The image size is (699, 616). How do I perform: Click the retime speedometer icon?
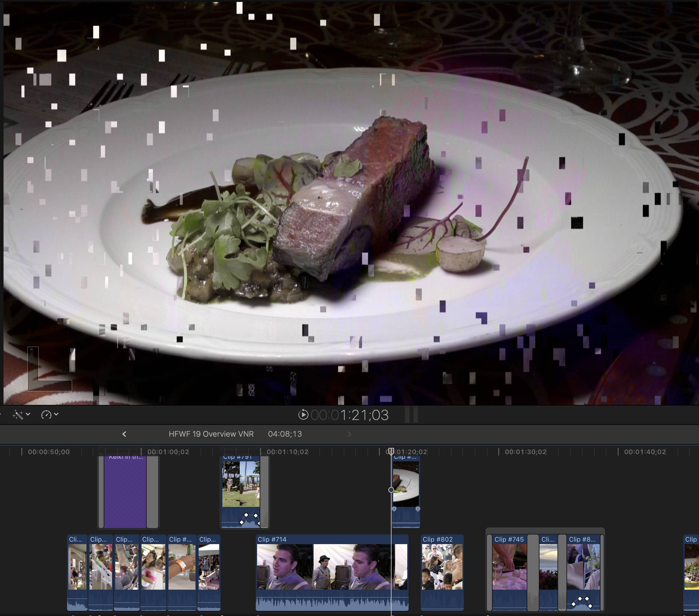click(x=46, y=415)
